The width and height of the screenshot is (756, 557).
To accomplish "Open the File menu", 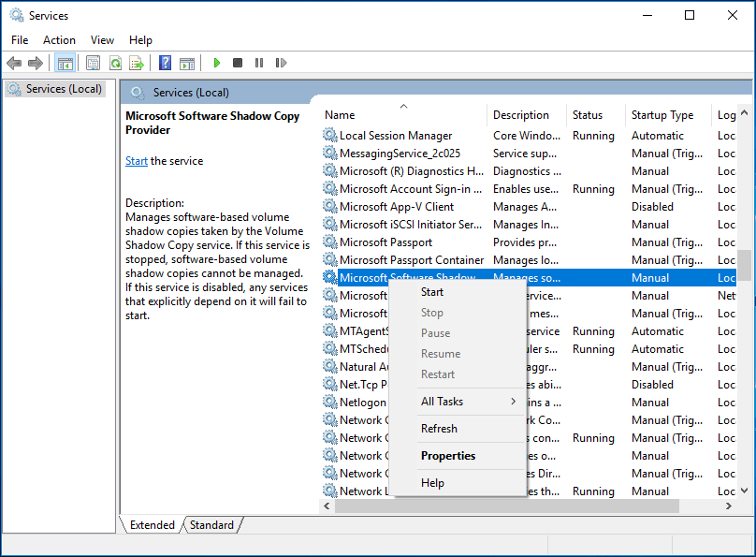I will point(20,40).
